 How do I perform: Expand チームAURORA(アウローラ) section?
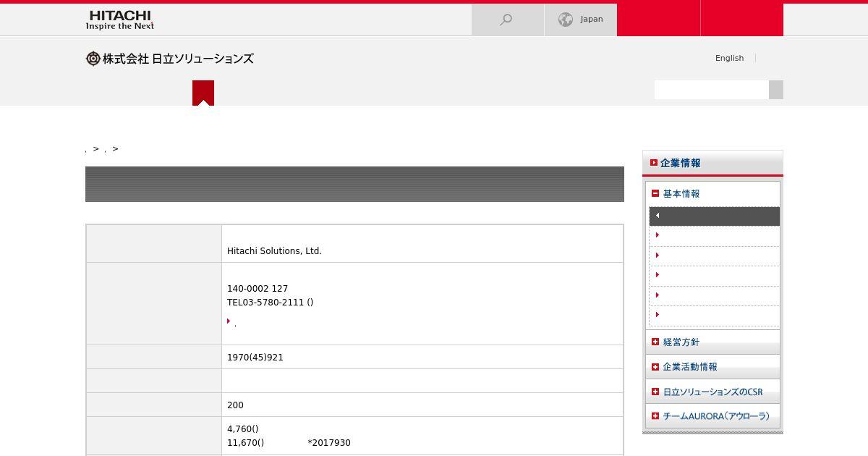point(712,415)
